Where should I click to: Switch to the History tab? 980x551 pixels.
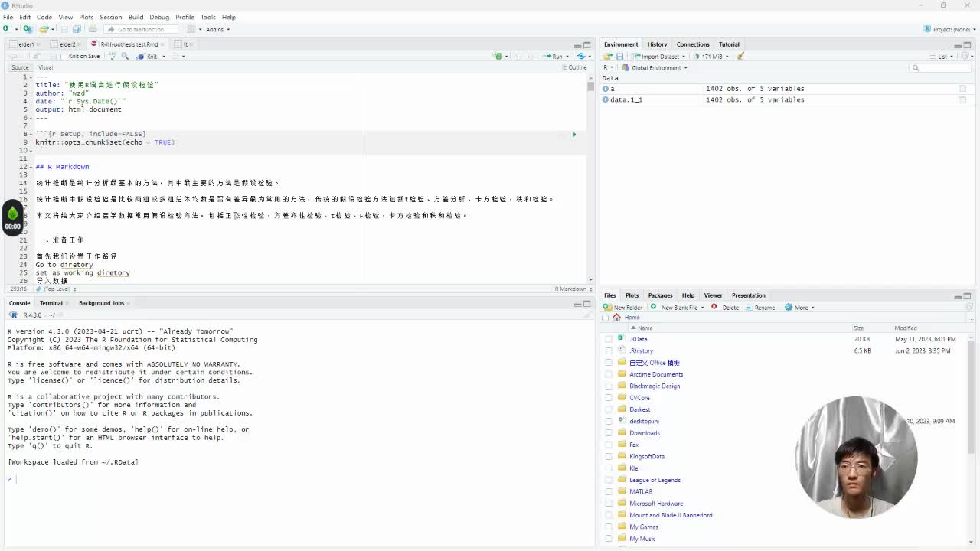tap(657, 44)
